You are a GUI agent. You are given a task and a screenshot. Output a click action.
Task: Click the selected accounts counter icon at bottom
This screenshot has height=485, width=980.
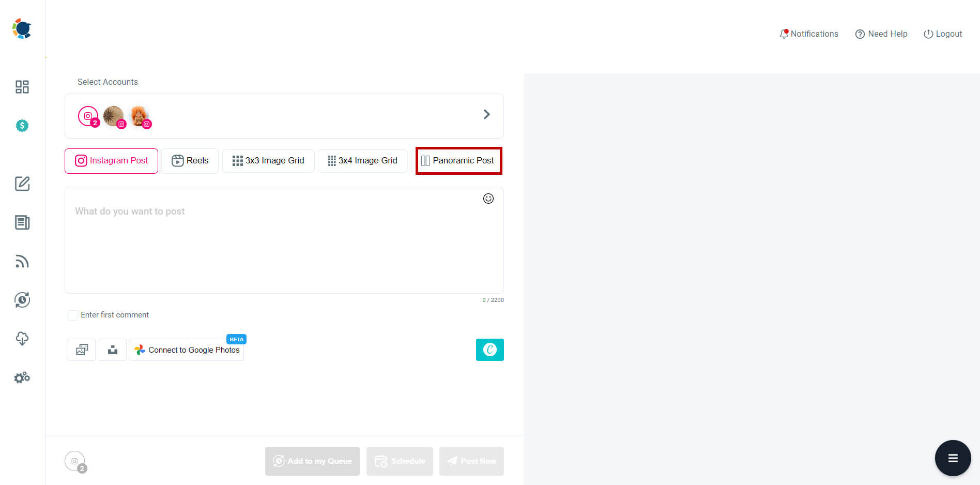coord(75,462)
